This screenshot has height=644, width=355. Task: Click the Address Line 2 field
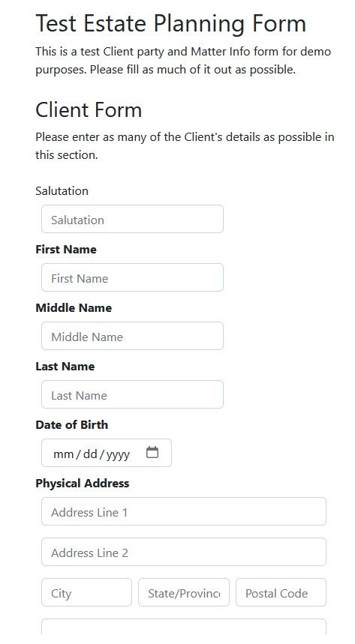[184, 552]
